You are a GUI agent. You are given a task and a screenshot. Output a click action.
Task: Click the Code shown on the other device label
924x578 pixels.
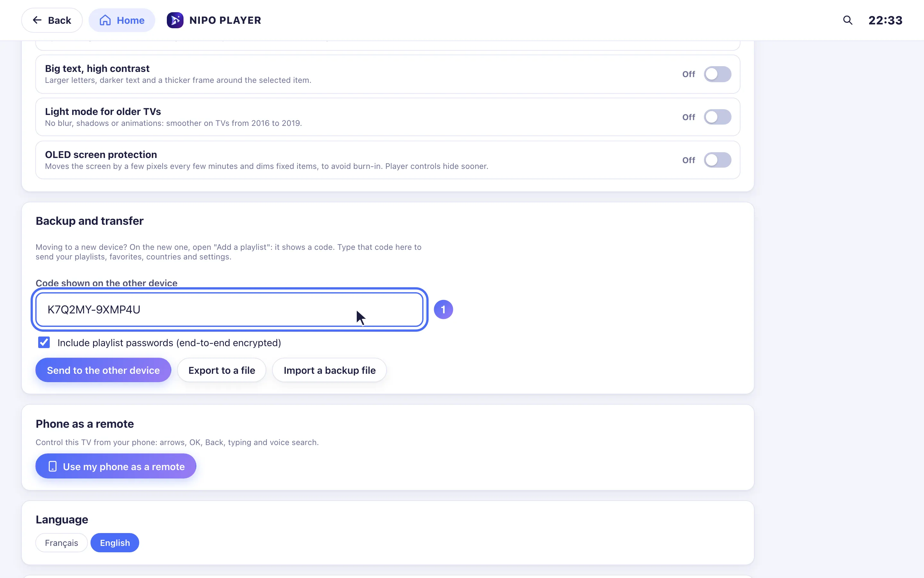tap(107, 283)
